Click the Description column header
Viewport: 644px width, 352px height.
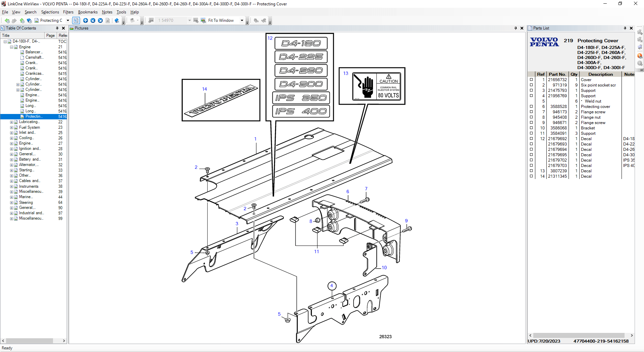(600, 74)
